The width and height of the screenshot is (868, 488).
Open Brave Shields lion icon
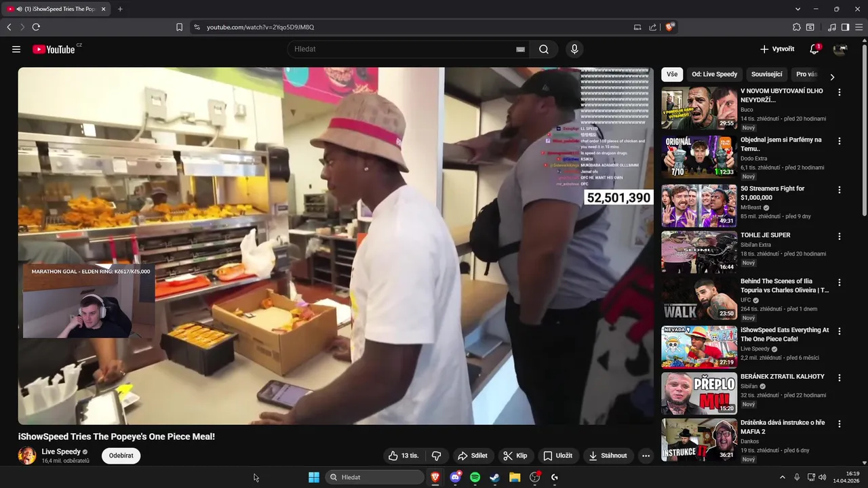coord(669,27)
